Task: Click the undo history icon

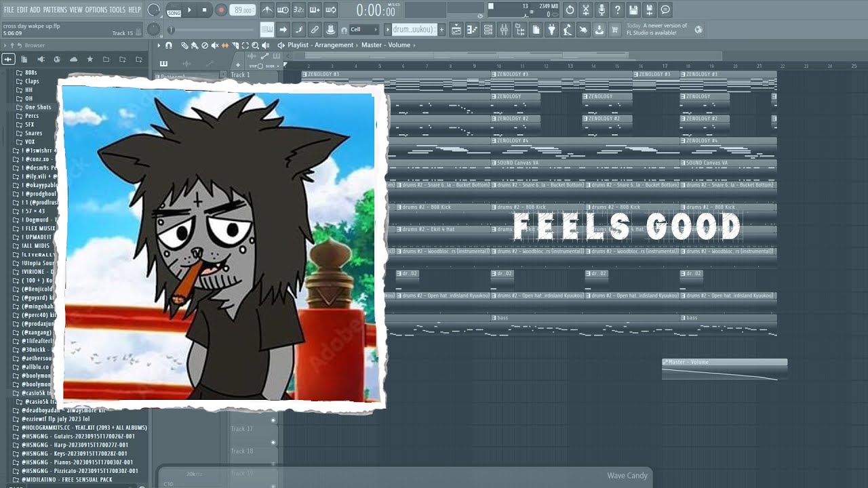Action: 570,10
